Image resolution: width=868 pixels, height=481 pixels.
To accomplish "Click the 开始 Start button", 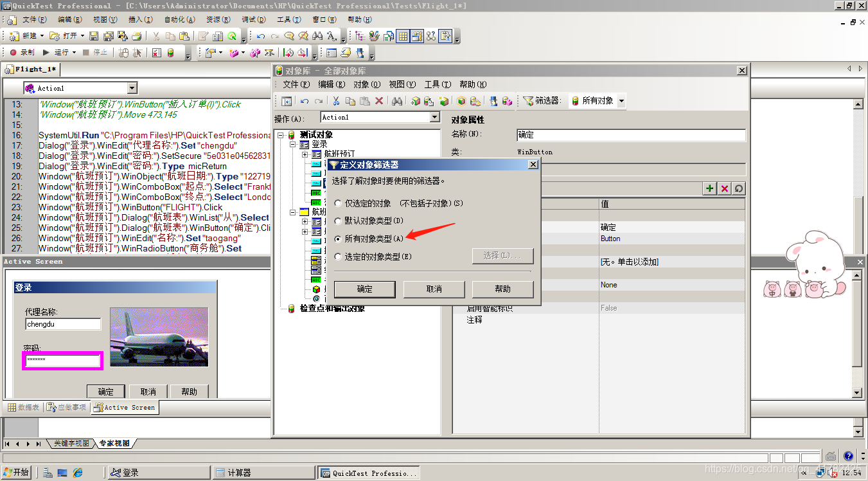I will [x=17, y=473].
